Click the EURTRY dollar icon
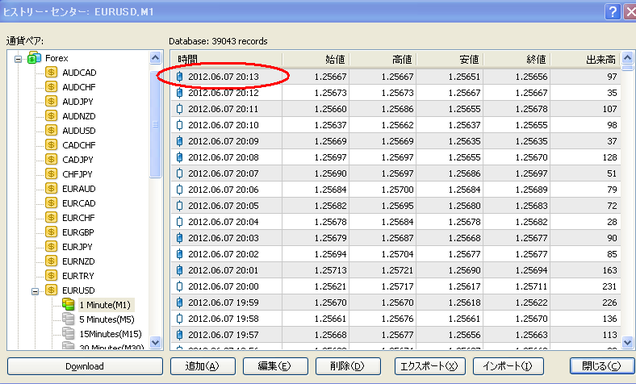This screenshot has width=636, height=384. coord(51,276)
